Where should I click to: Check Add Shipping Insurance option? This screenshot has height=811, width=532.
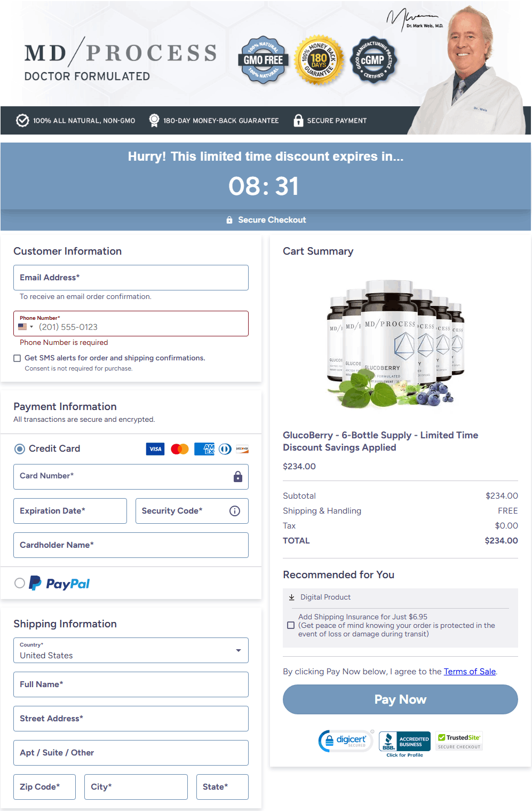(291, 625)
